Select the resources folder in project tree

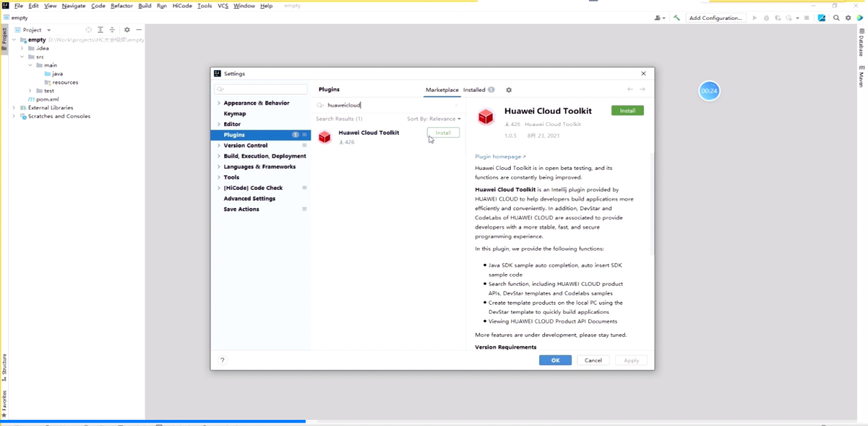pyautogui.click(x=61, y=82)
